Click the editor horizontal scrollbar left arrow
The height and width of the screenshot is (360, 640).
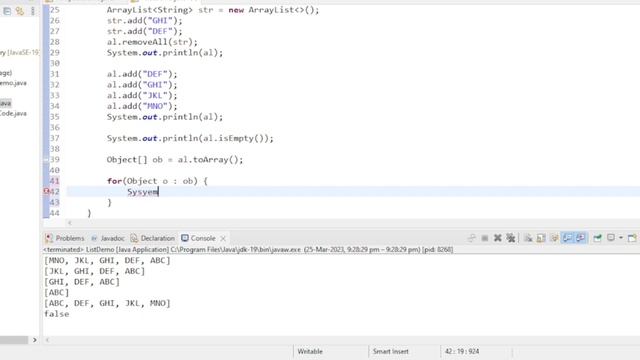pos(70,223)
